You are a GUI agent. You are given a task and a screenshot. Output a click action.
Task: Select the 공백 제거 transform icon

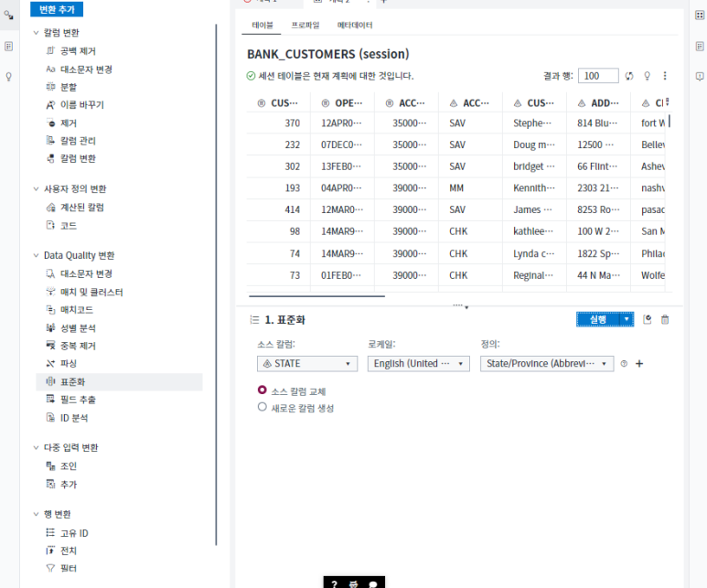(x=50, y=50)
